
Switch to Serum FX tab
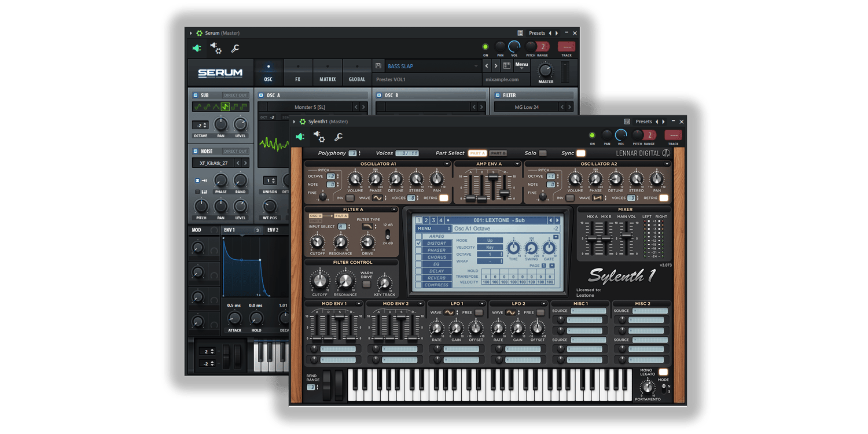coord(298,73)
